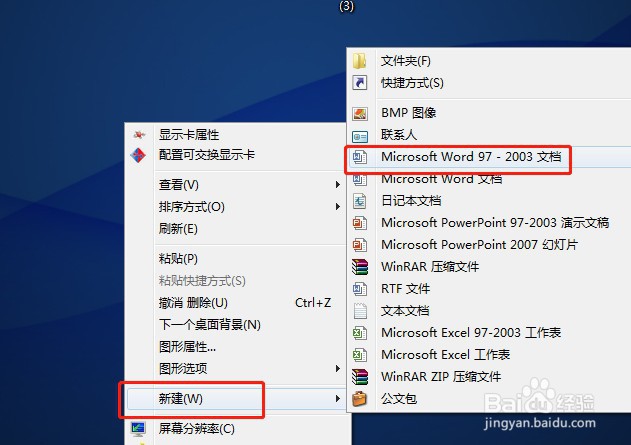Select the 图形选项 entry
631x445 pixels.
(x=183, y=369)
